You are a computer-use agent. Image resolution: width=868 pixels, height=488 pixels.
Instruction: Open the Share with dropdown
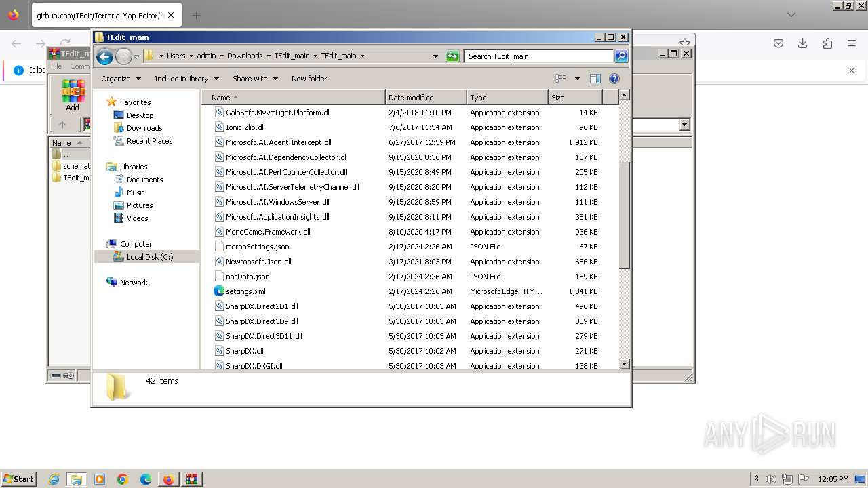tap(255, 79)
